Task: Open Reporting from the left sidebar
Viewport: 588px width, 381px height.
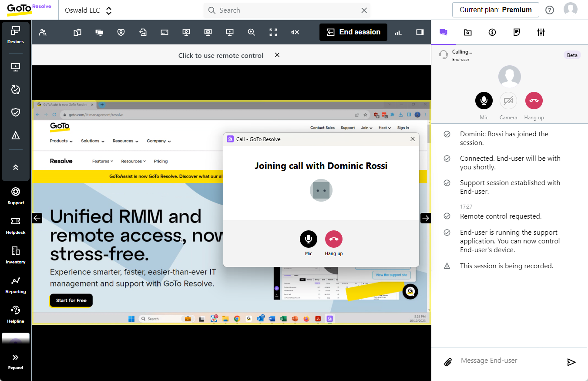Action: point(16,285)
